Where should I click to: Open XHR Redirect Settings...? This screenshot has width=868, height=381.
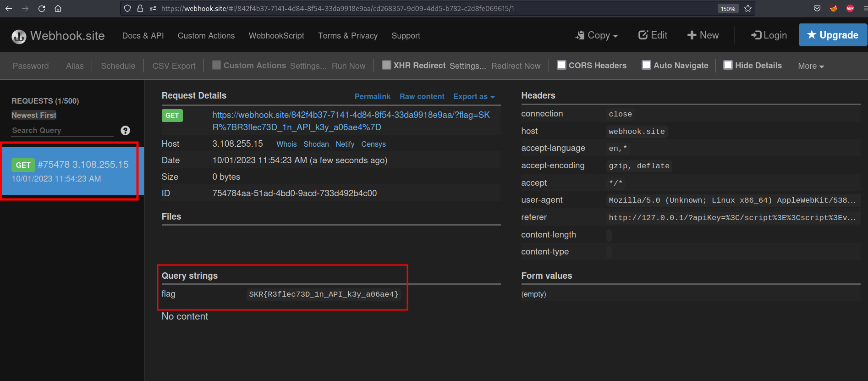click(467, 66)
